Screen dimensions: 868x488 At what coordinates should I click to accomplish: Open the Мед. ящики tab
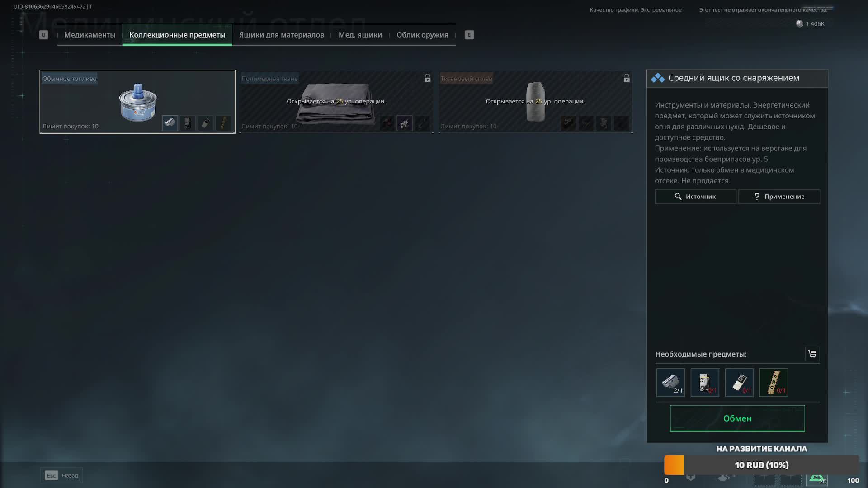pos(360,35)
